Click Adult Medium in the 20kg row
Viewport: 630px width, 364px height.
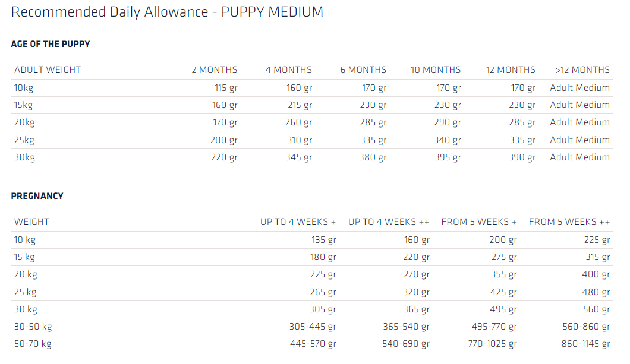point(579,122)
